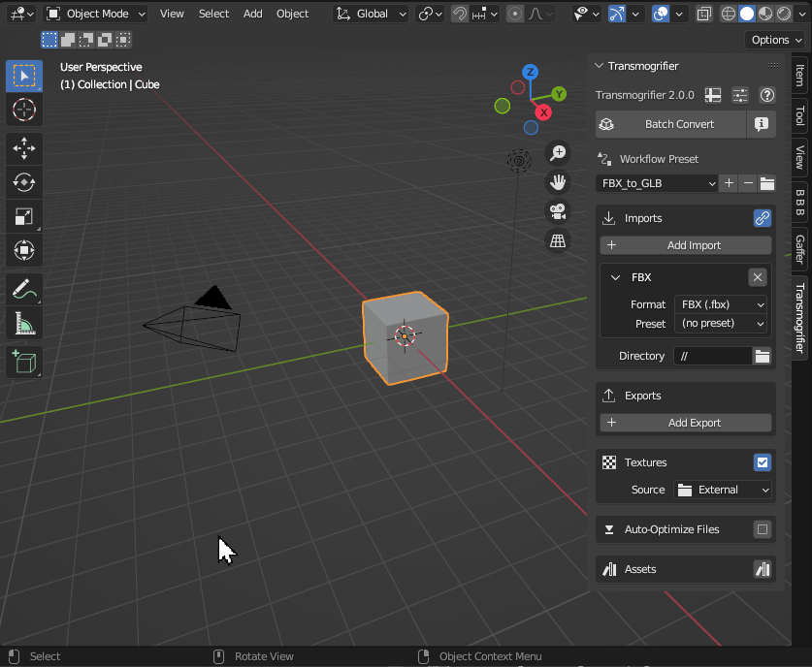
Task: Select the Measure tool
Action: tap(24, 323)
